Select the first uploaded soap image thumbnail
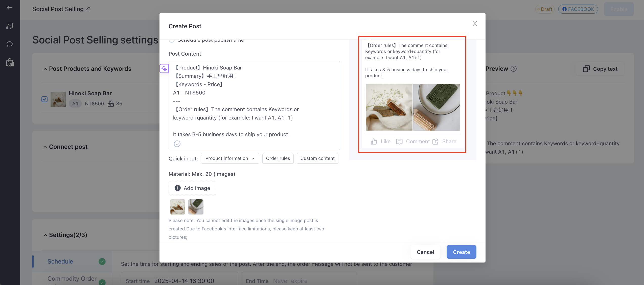This screenshot has width=644, height=285. point(178,207)
